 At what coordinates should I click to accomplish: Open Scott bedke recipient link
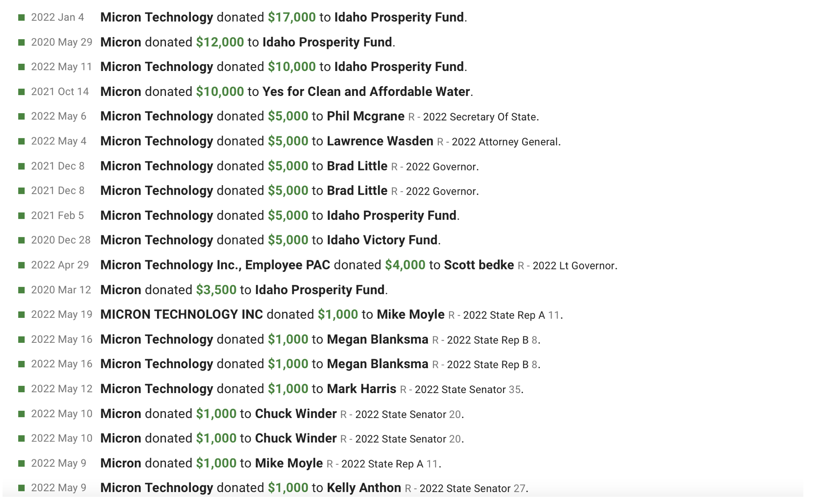(479, 265)
